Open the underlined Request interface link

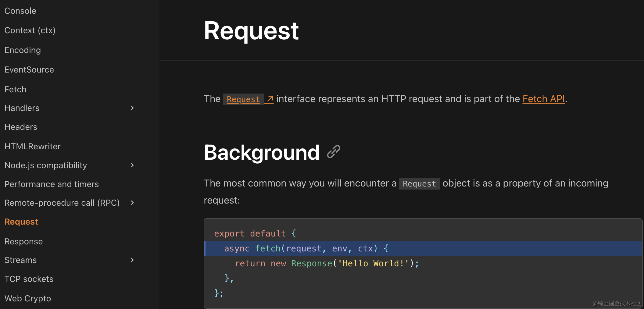tap(243, 99)
